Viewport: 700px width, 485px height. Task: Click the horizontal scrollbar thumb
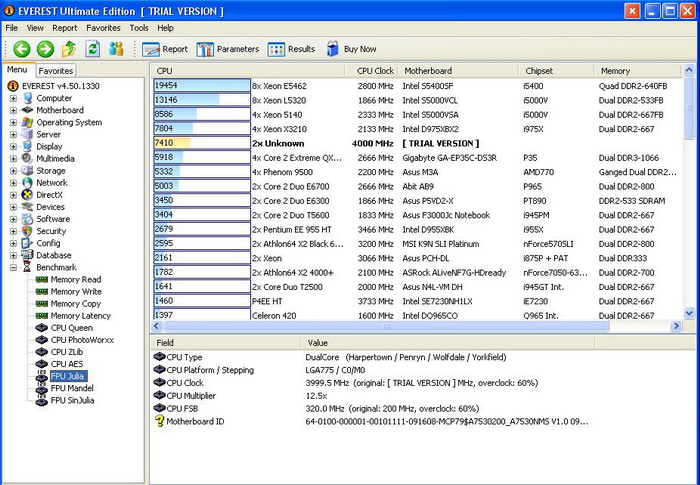[387, 326]
